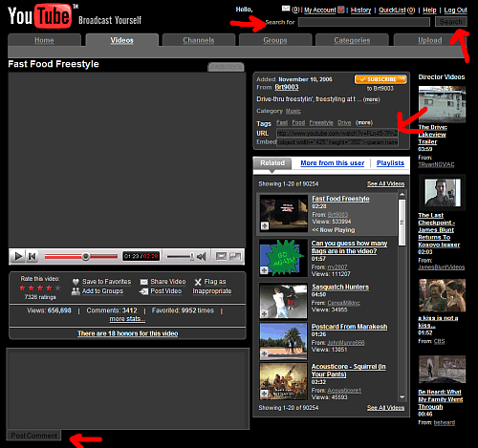
Task: Click Flag as Inappropriate X icon
Action: tap(198, 282)
